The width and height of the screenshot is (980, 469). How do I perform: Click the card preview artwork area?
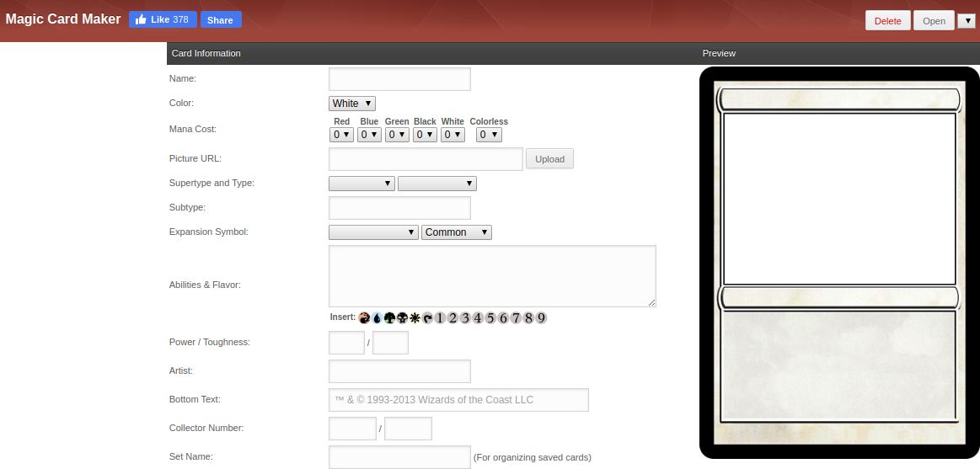[x=839, y=199]
